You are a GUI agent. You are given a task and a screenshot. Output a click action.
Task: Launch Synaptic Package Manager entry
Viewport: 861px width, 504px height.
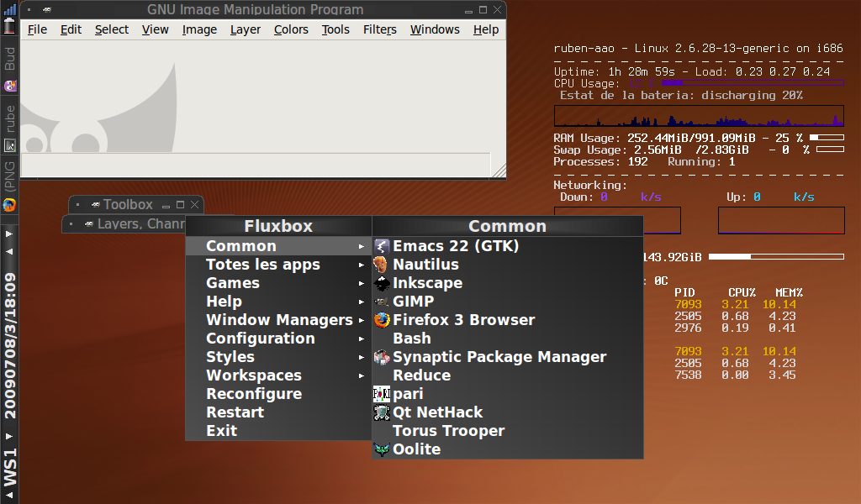click(507, 357)
